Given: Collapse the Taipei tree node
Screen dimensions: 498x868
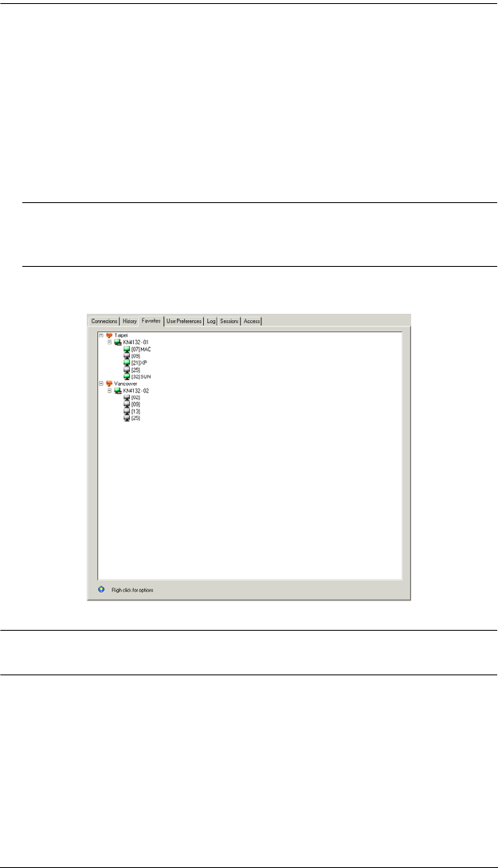Looking at the screenshot, I should (100, 336).
